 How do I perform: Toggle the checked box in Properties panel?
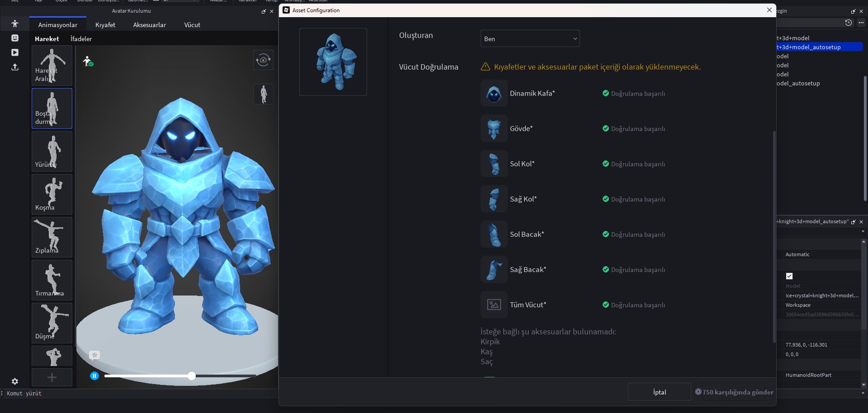tap(789, 276)
